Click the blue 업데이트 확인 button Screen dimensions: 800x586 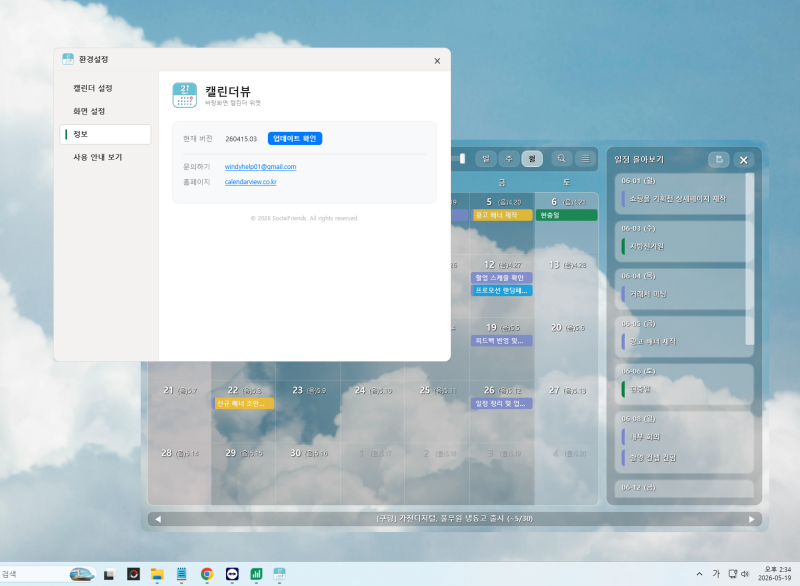pyautogui.click(x=295, y=139)
